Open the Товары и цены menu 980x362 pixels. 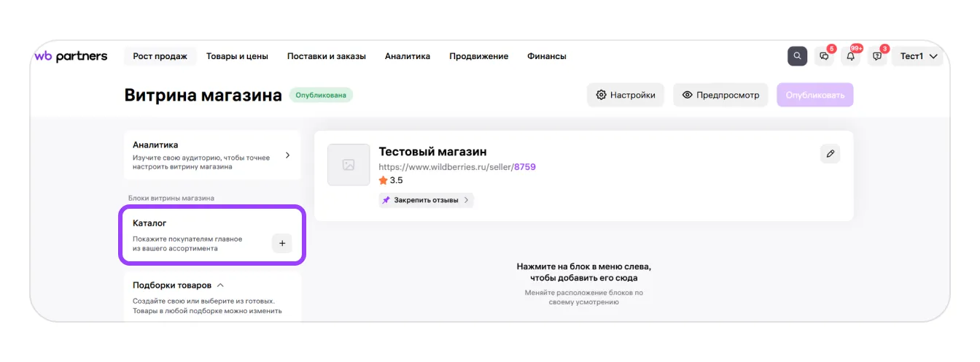point(237,56)
